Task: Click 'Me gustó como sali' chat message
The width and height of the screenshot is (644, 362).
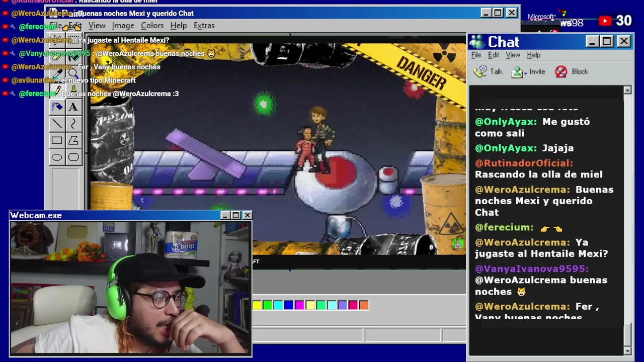Action: click(532, 127)
